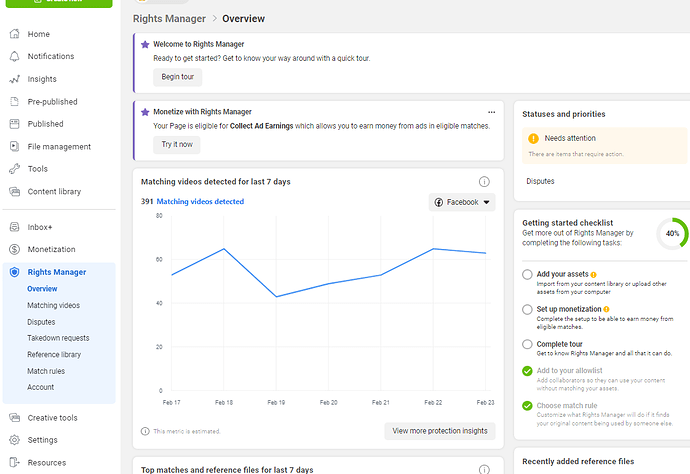The width and height of the screenshot is (690, 474).
Task: Click the Published page icon
Action: [15, 124]
